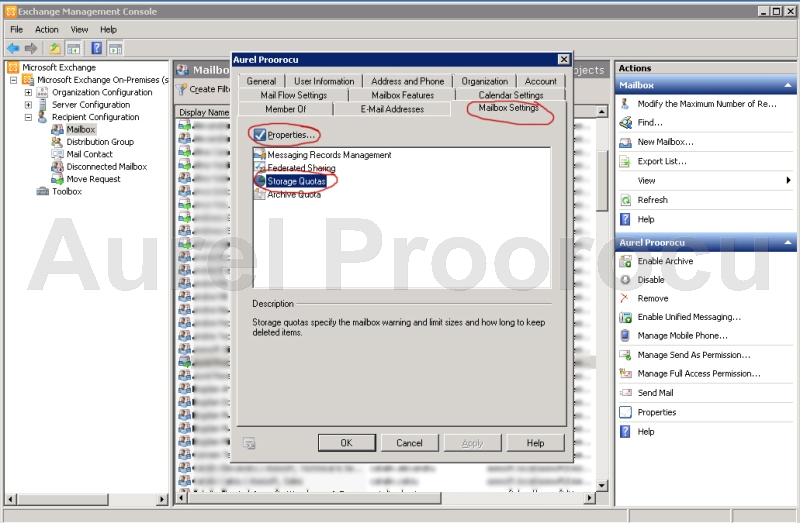Screen dimensions: 800x523
Task: Click Manage Full Access Permission link
Action: coord(698,373)
